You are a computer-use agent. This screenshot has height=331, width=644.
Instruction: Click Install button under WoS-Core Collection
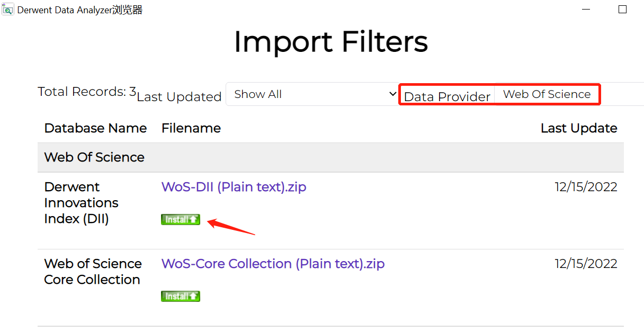tap(181, 296)
